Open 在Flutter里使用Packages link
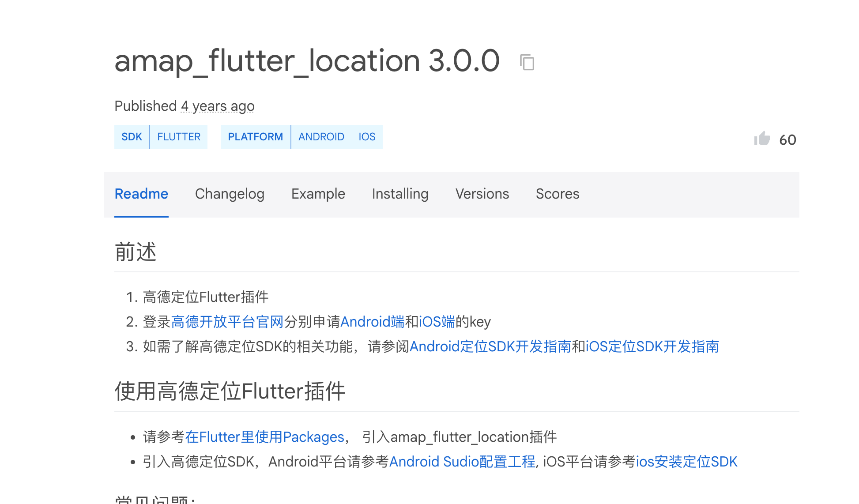859x504 pixels. (264, 437)
